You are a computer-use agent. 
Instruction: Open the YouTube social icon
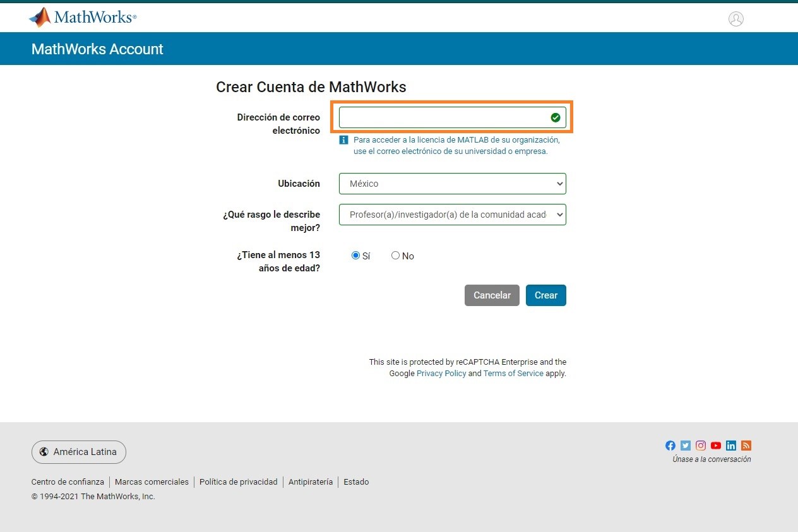click(x=716, y=446)
